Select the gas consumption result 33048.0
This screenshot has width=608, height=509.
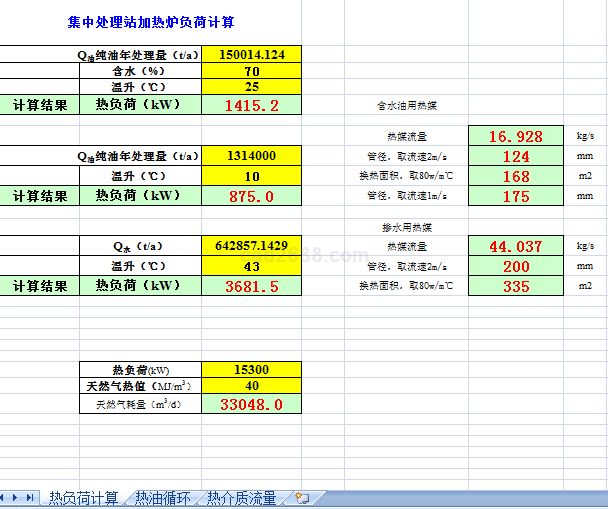pos(251,404)
